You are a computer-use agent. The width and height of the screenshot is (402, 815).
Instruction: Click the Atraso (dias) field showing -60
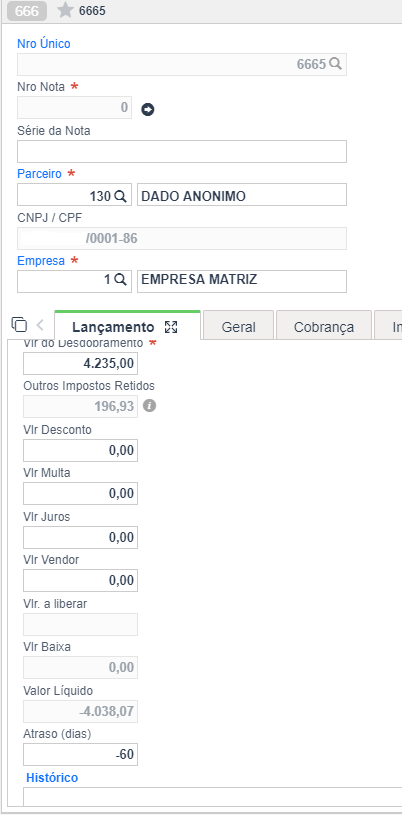click(81, 754)
